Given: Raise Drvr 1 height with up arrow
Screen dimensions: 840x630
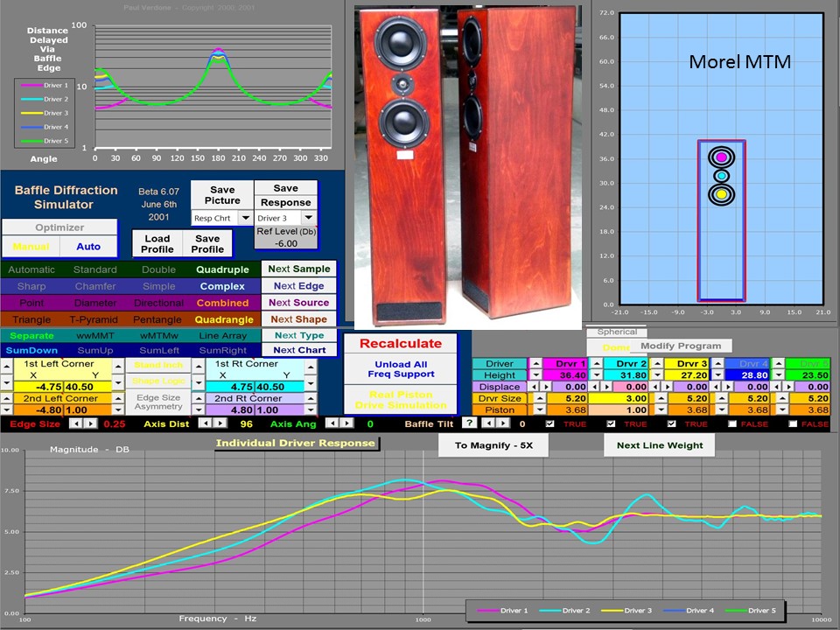Looking at the screenshot, I should 535,363.
